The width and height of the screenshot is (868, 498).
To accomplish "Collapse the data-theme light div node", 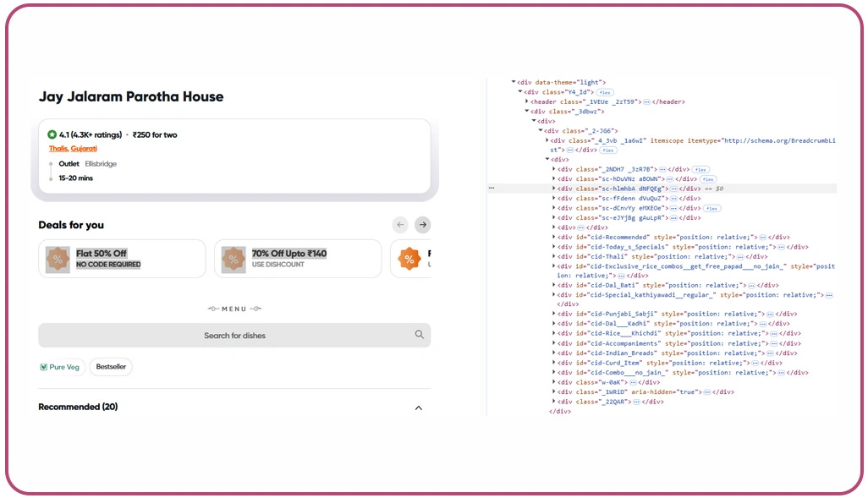I will click(514, 82).
